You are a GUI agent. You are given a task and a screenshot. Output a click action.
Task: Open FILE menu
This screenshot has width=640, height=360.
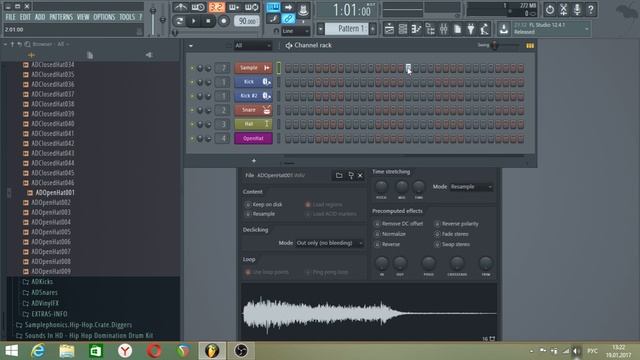(x=10, y=17)
